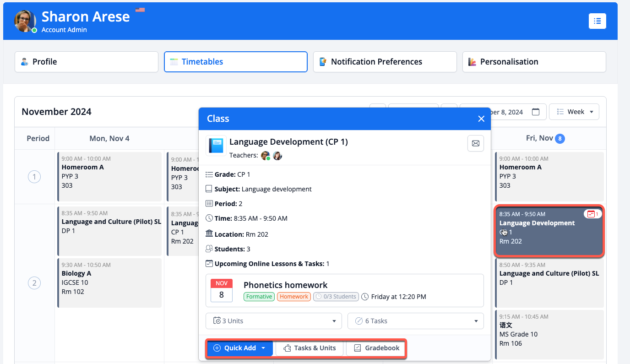Select Biology A class on Monday
Viewport: 630px width, 364px height.
click(109, 283)
